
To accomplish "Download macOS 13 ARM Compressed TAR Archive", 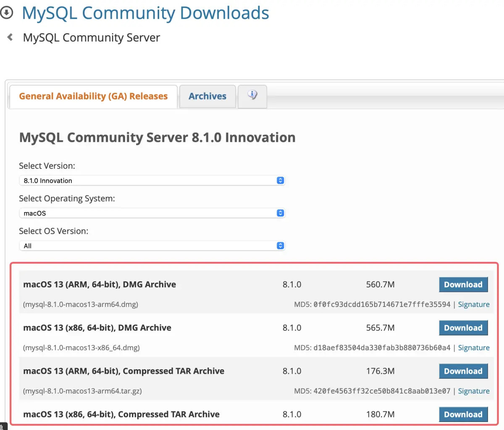I will 463,371.
